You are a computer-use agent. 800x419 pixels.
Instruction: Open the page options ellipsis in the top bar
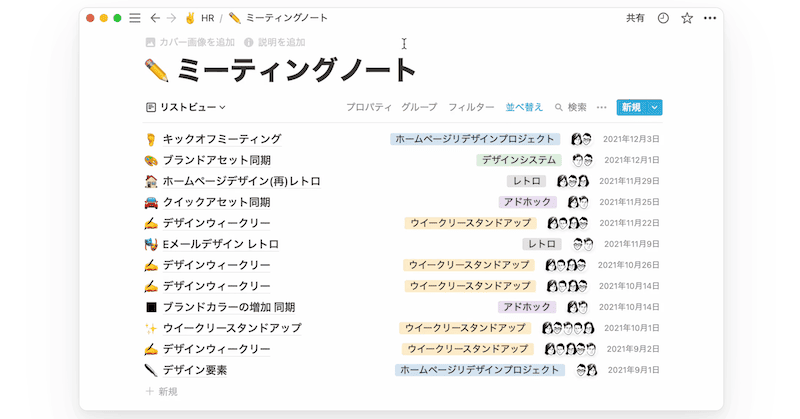pyautogui.click(x=710, y=18)
